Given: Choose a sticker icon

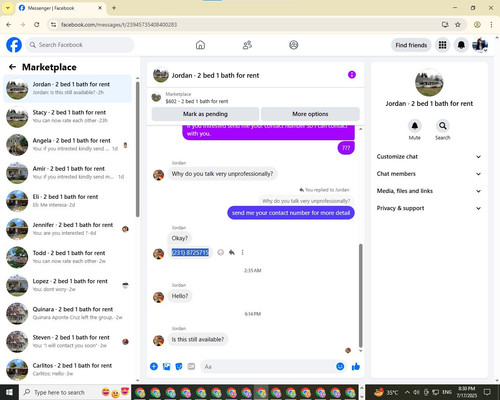Looking at the screenshot, I should (x=179, y=367).
